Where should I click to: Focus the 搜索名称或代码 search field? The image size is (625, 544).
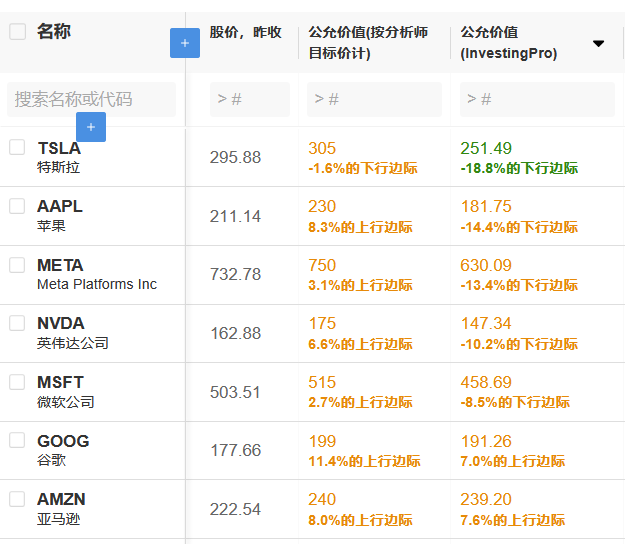91,100
